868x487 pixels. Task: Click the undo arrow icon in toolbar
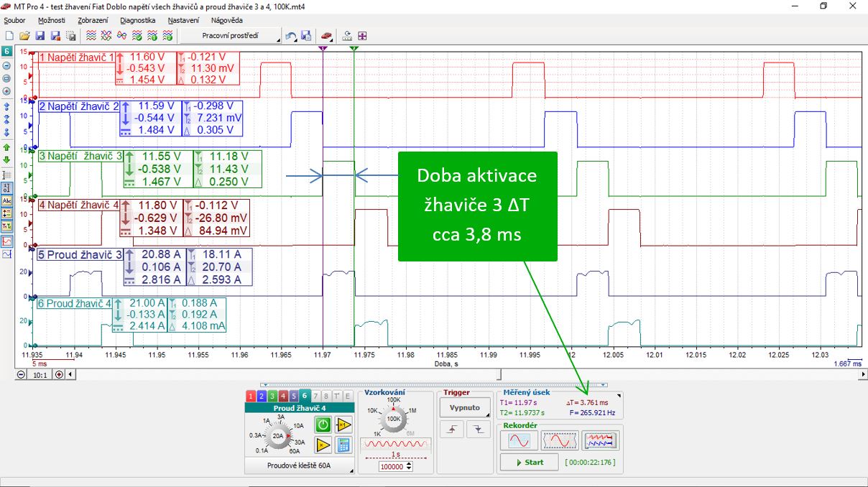click(x=290, y=35)
